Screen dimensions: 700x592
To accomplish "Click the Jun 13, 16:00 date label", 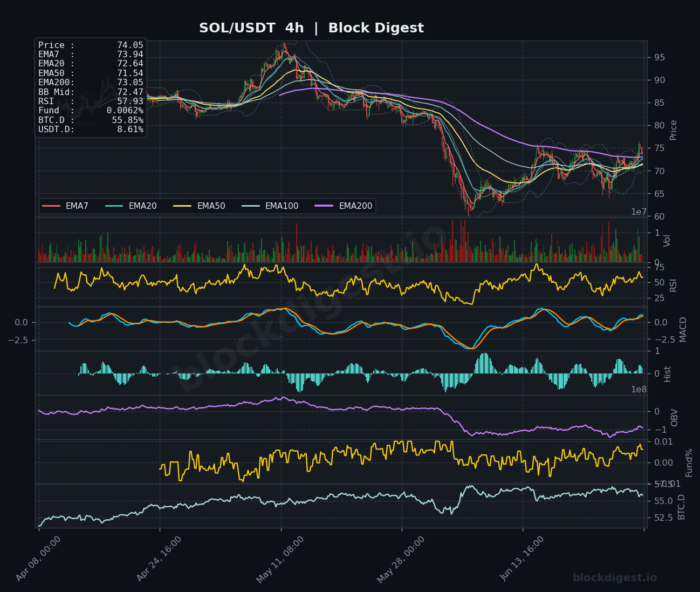I will 522,559.
